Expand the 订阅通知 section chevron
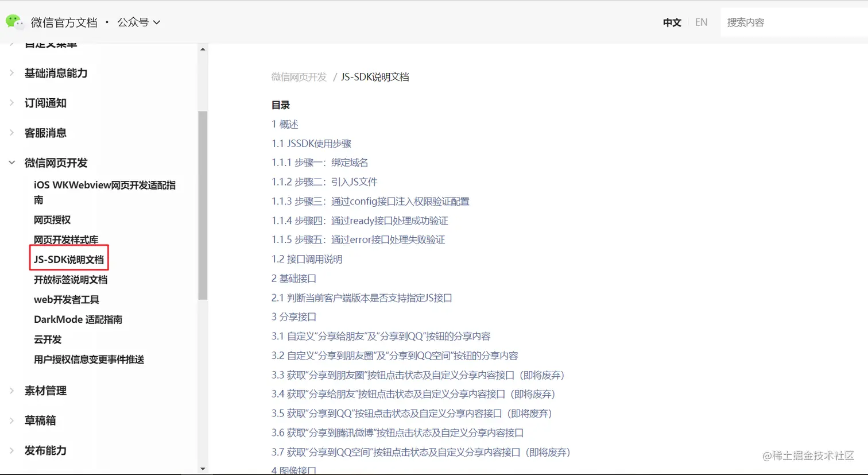The height and width of the screenshot is (475, 868). 11,103
